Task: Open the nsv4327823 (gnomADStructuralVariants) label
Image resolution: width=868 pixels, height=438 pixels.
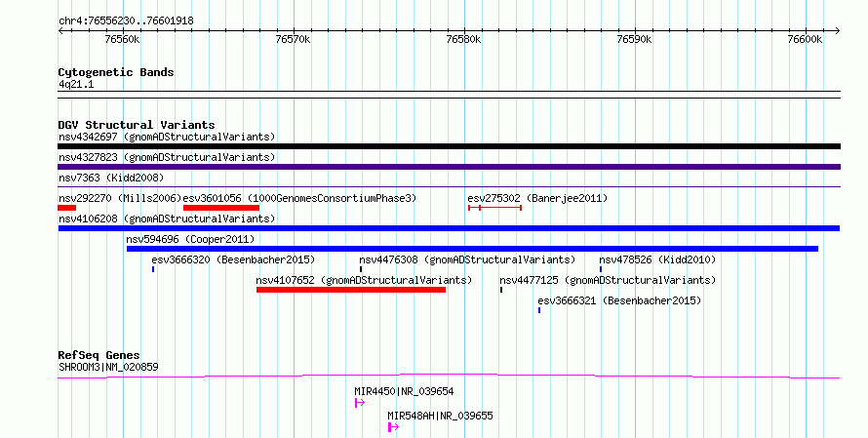Action: click(167, 157)
